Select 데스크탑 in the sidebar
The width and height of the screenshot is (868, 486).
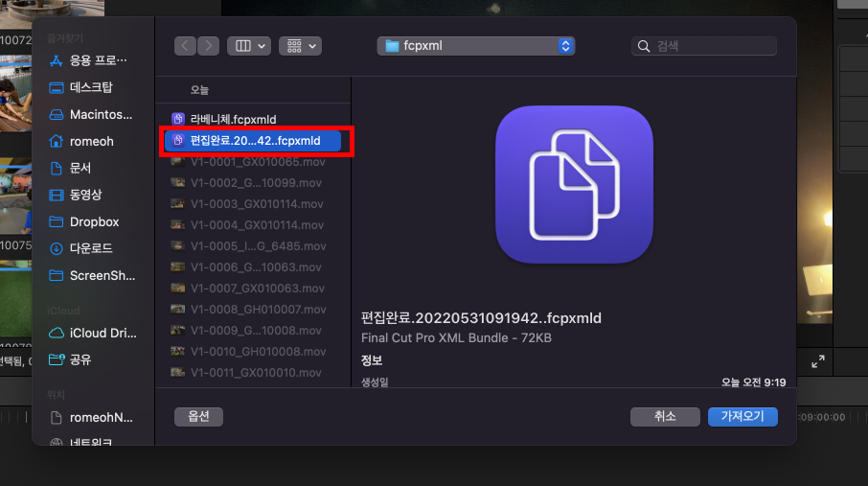[81, 87]
